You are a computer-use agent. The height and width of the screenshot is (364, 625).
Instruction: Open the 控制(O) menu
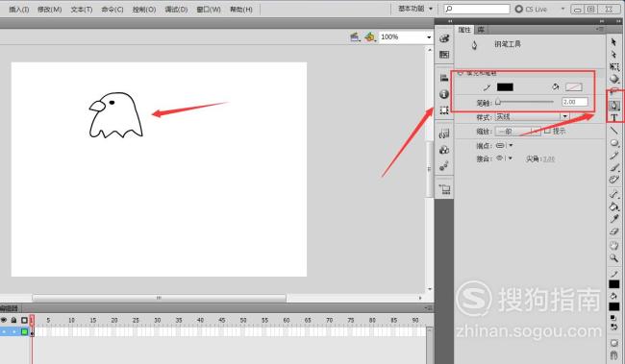pos(144,9)
